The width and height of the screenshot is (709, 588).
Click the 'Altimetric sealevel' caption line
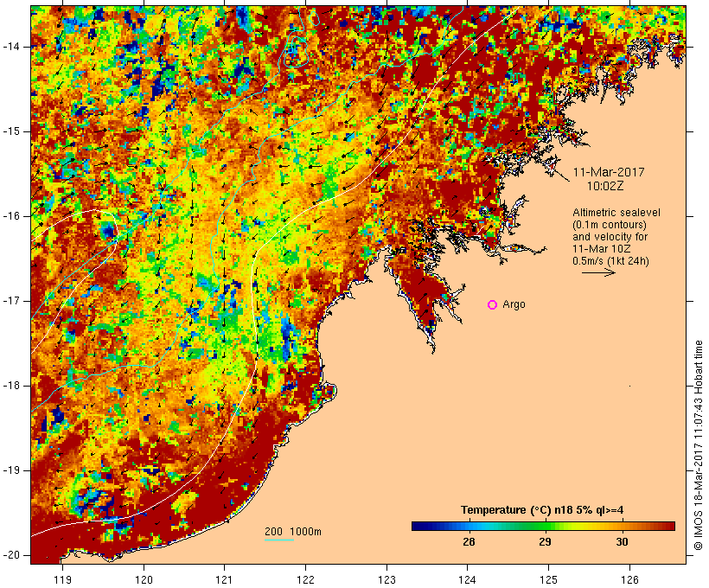pos(616,213)
